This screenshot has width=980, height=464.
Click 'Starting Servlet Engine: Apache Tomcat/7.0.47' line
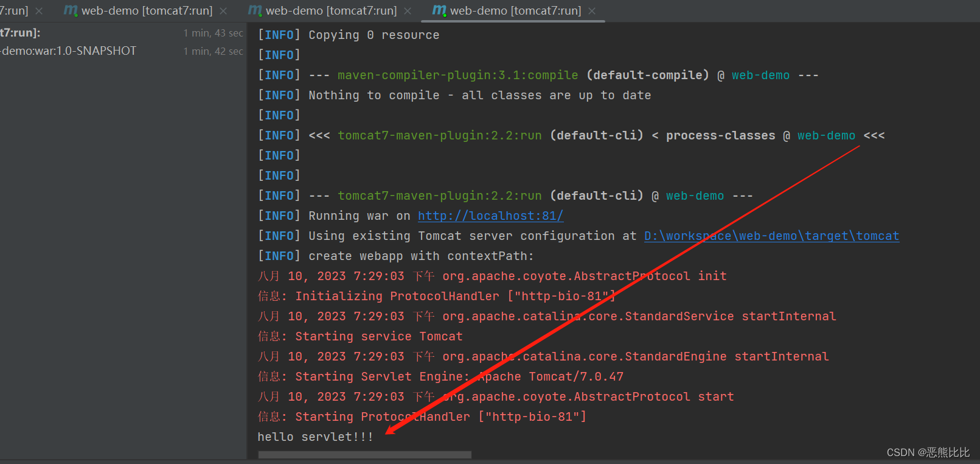click(x=459, y=376)
